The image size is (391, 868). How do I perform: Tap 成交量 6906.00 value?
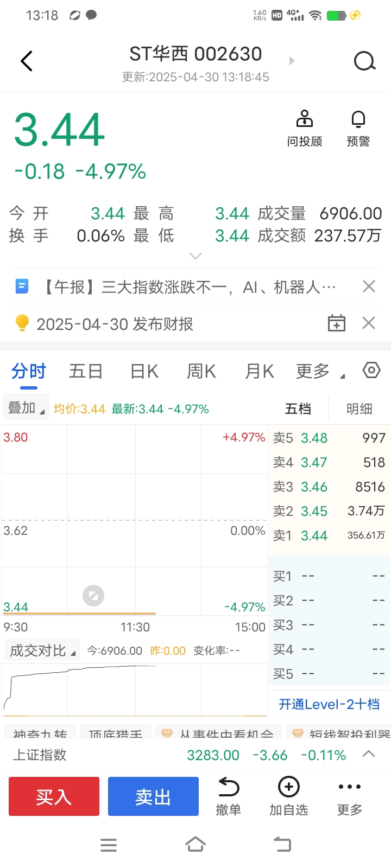coord(351,213)
